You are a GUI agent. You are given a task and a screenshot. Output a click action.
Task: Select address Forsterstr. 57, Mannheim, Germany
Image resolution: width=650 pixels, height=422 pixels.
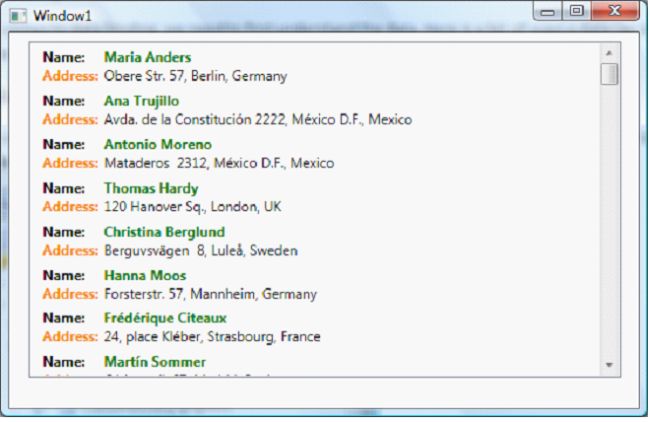point(210,294)
